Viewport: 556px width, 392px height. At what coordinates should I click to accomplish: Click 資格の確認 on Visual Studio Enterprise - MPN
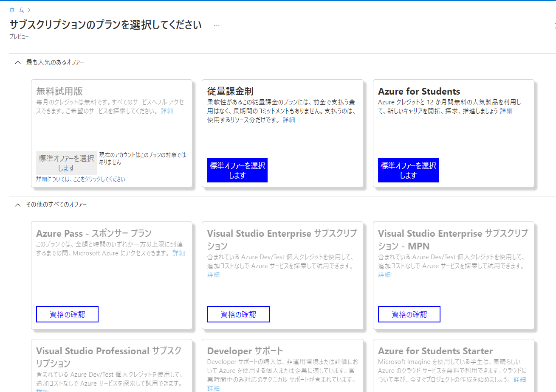(x=409, y=314)
